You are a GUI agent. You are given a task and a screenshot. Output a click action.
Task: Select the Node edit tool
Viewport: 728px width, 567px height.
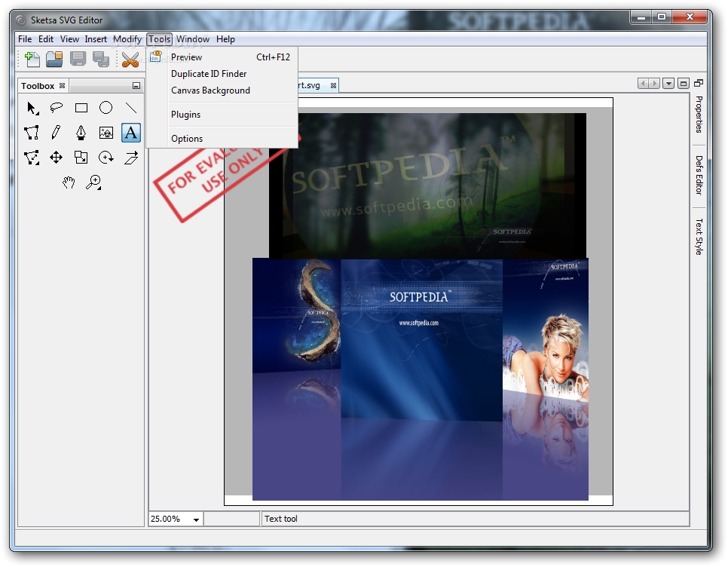tap(32, 158)
